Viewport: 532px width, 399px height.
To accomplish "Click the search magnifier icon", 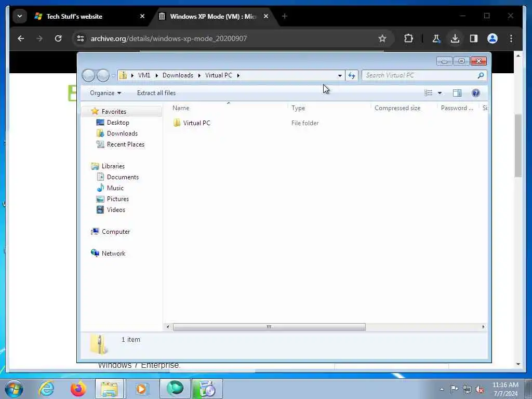I will pyautogui.click(x=481, y=75).
